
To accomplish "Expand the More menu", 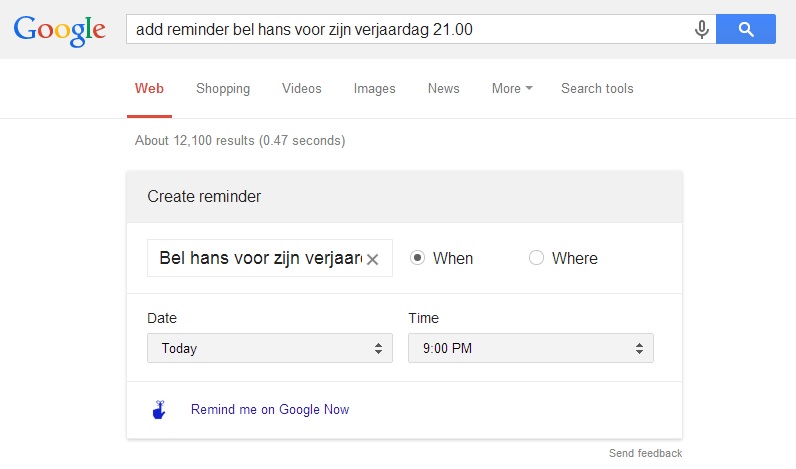I will coord(512,88).
